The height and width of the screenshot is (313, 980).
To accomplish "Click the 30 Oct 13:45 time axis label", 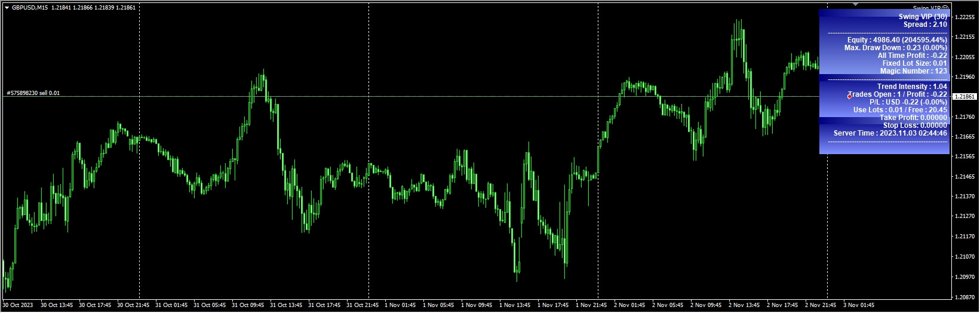I will (x=57, y=305).
